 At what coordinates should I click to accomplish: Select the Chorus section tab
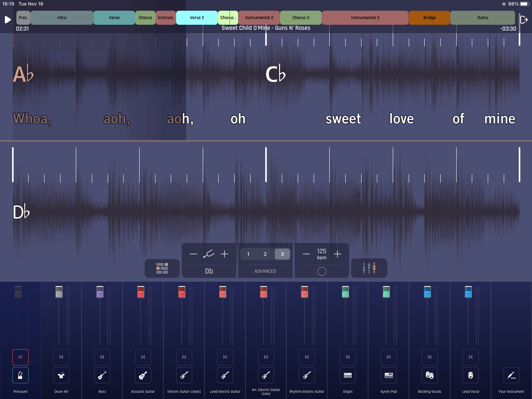click(144, 17)
